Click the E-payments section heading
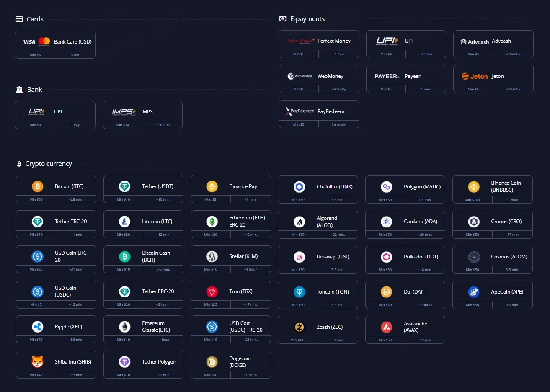Screen dimensions: 550x392 (307, 19)
